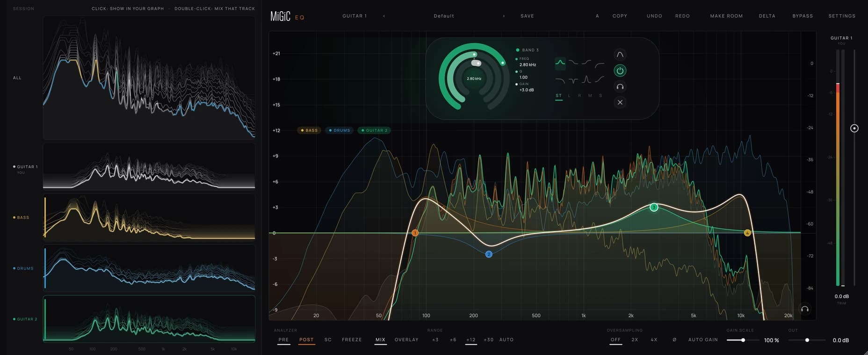Click the DRUMS track spectrum thumbnail

point(149,268)
